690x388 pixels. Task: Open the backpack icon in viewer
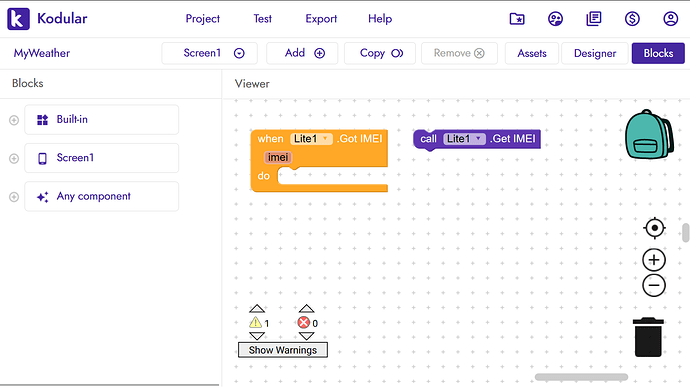point(649,134)
